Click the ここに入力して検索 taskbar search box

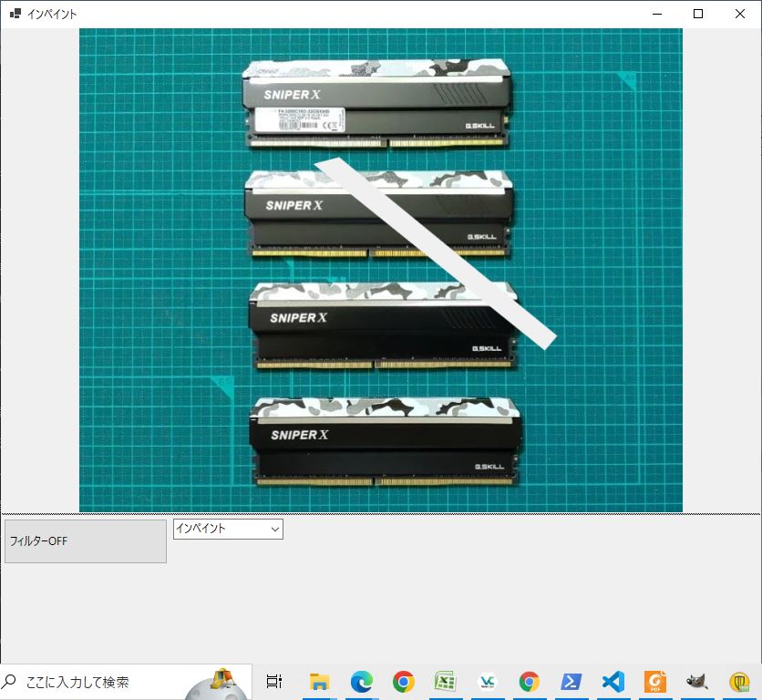(127, 682)
